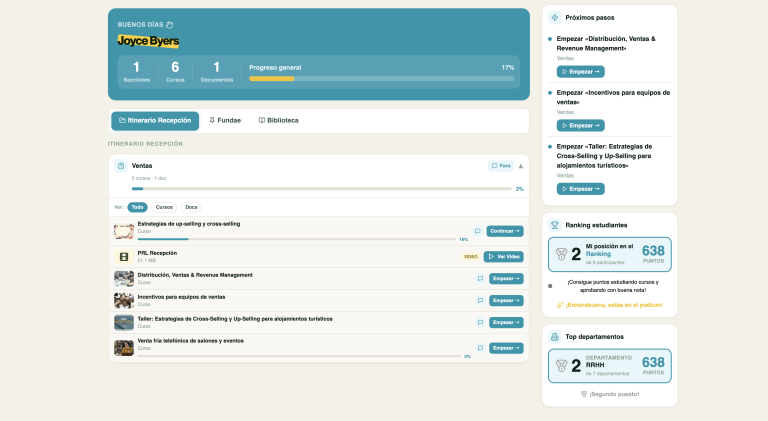Click the Distribución, Ventas course thumbnail
Image resolution: width=768 pixels, height=421 pixels.
click(124, 279)
